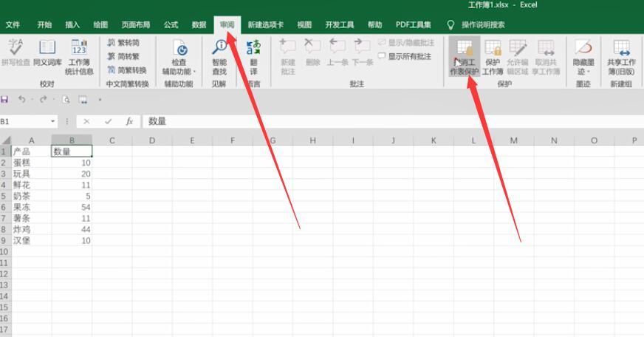Switch to the 开始 tab
The image size is (644, 337).
(44, 24)
